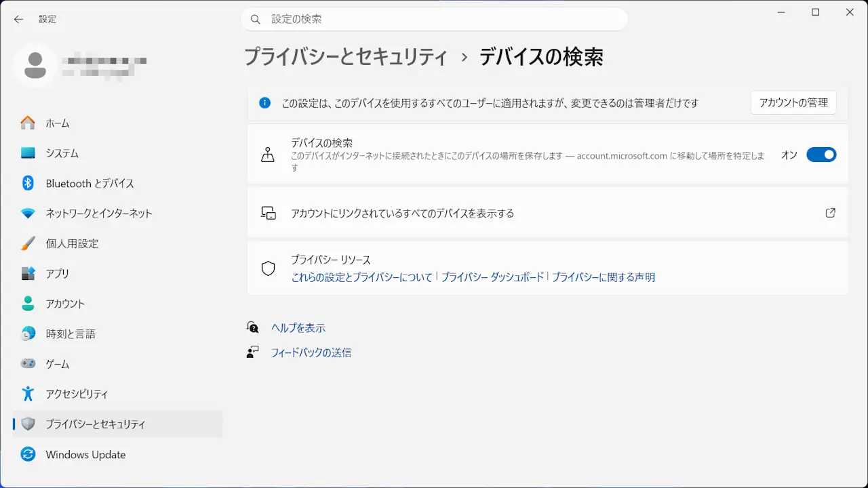Turn off the デバイスの検索 toggle switch
Viewport: 868px width, 488px height.
point(821,155)
